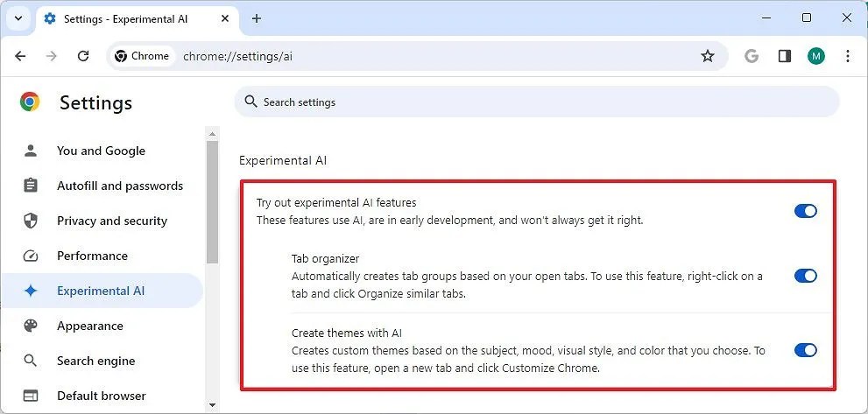The height and width of the screenshot is (414, 868).
Task: Open Autofill and passwords section
Action: click(x=102, y=186)
